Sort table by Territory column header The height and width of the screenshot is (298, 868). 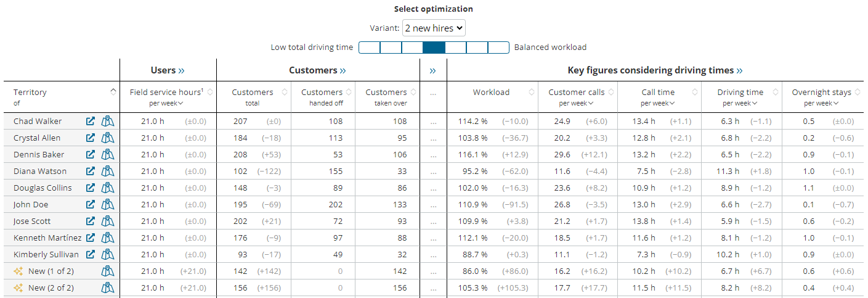tap(31, 93)
